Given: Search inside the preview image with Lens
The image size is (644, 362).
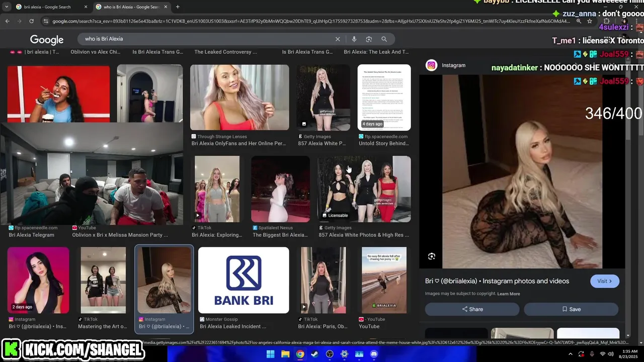Looking at the screenshot, I should click(x=431, y=256).
